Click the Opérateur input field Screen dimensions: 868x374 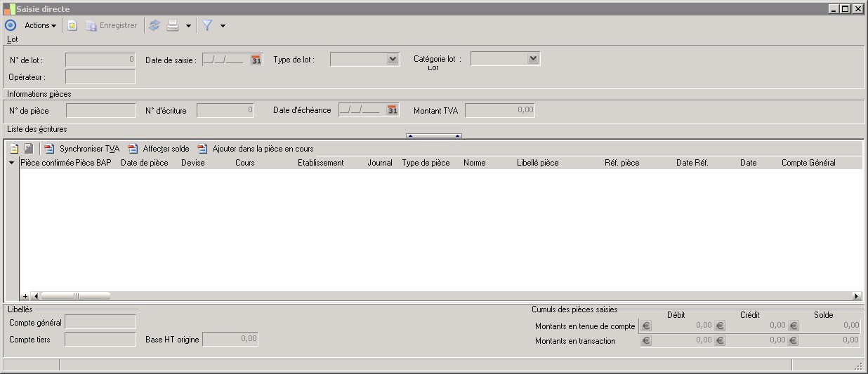click(100, 76)
